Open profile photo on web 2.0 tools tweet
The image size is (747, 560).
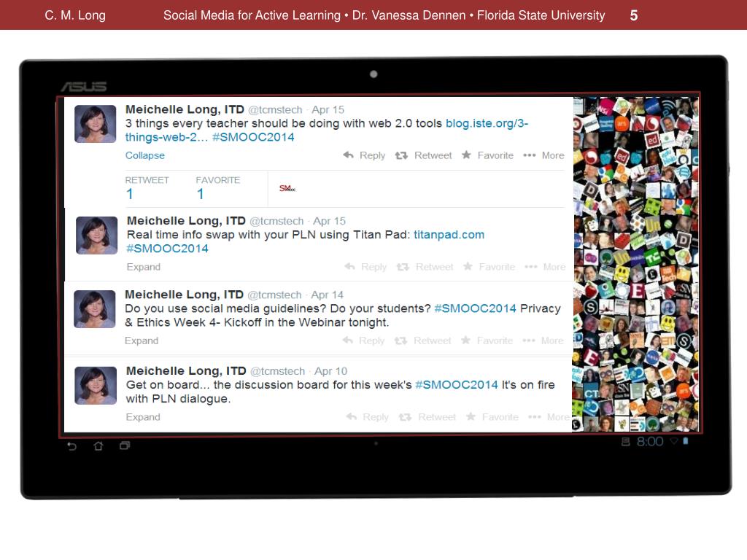click(x=96, y=124)
